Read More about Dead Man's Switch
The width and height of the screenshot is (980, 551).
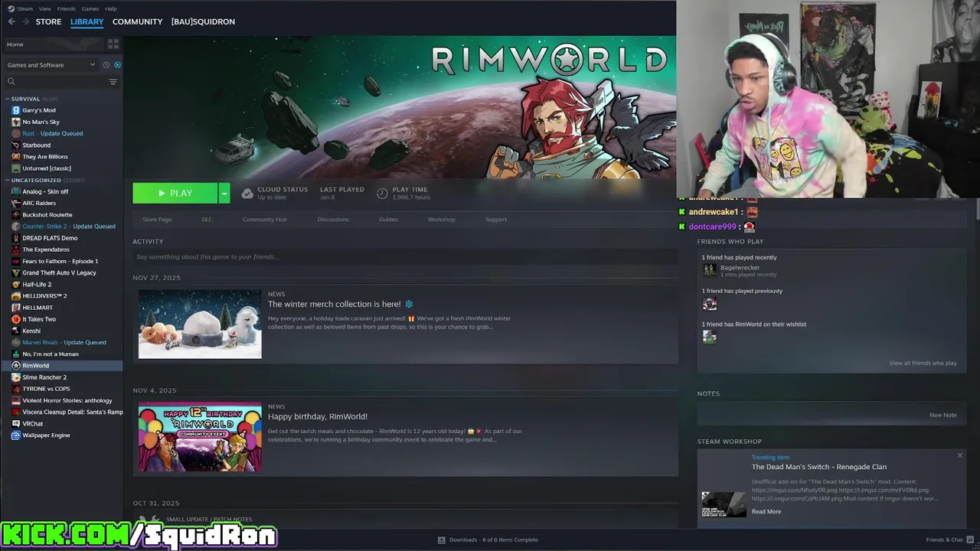point(766,511)
